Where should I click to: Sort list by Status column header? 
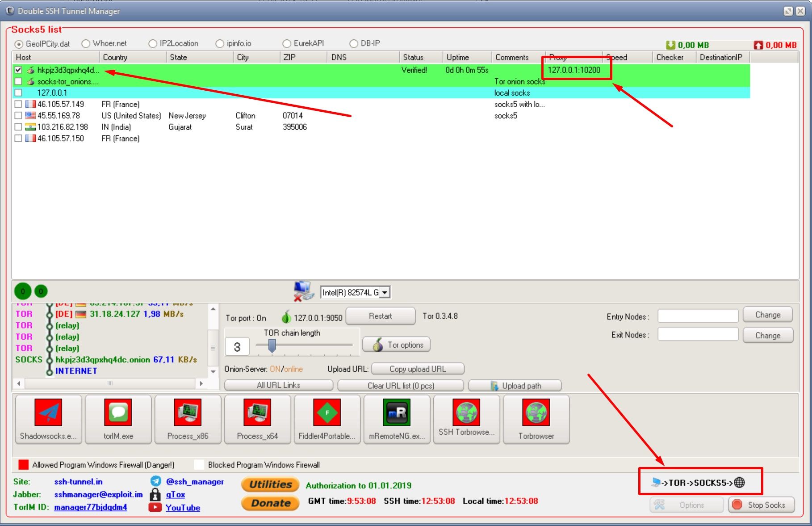coord(421,57)
